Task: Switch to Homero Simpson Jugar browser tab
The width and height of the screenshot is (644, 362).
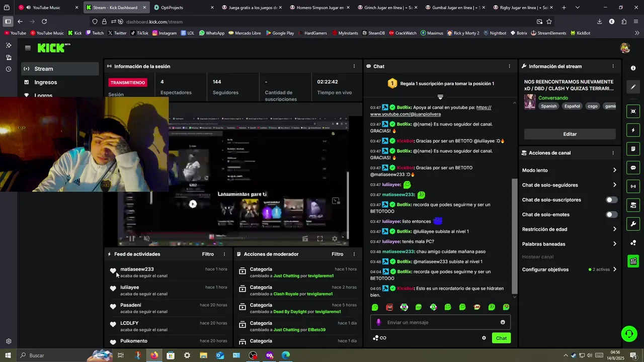Action: point(319,8)
